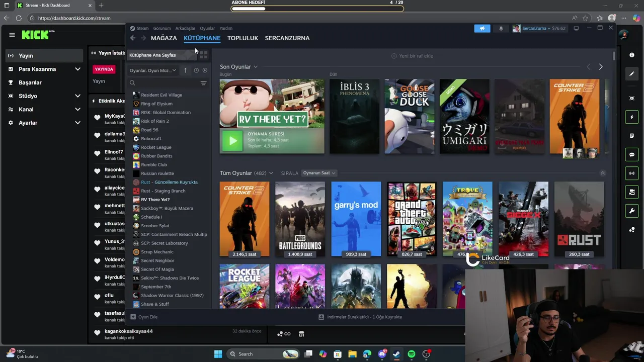Open Steam notifications bell
Image resolution: width=644 pixels, height=362 pixels.
pos(501,29)
